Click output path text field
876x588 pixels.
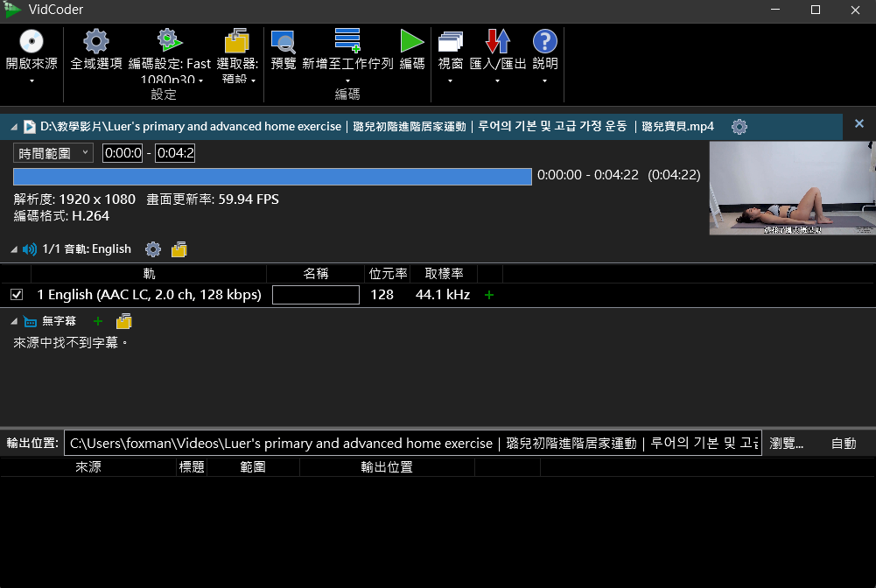click(413, 444)
